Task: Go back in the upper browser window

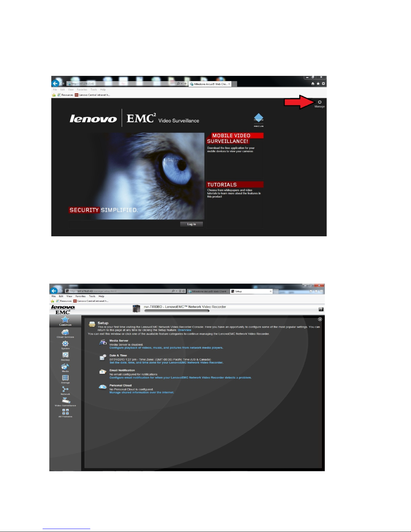Action: 55,84
